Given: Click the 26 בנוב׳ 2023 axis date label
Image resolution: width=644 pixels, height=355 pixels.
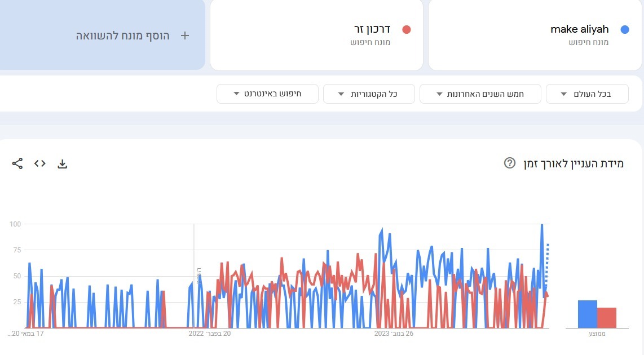Looking at the screenshot, I should click(394, 334).
